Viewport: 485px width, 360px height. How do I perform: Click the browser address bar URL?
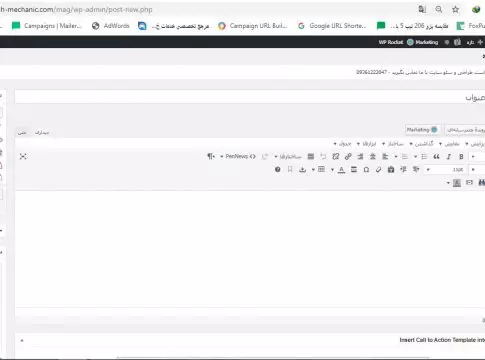(x=77, y=9)
